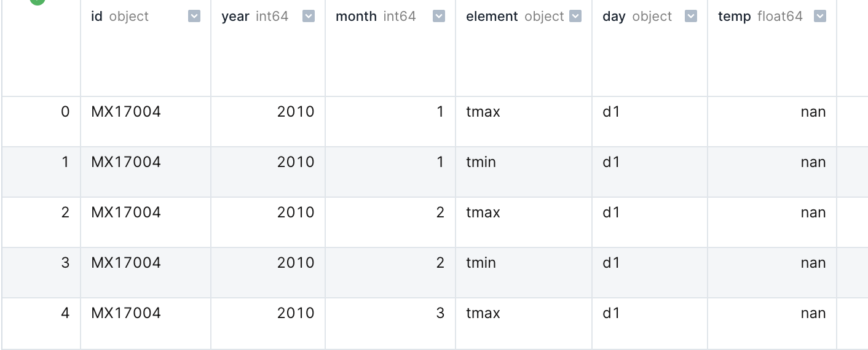The width and height of the screenshot is (868, 350).
Task: Open the element column dropdown arrow
Action: pos(575,17)
